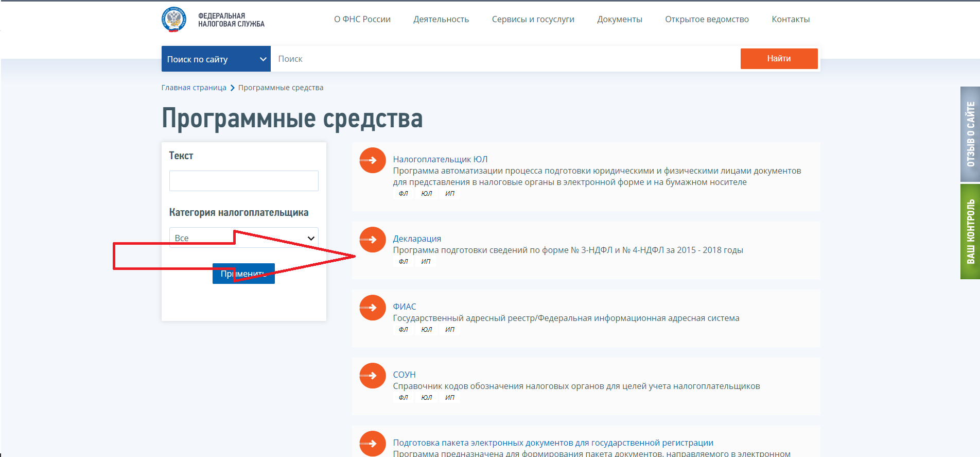Click the orange Найти search button
This screenshot has width=980, height=457.
pos(779,59)
